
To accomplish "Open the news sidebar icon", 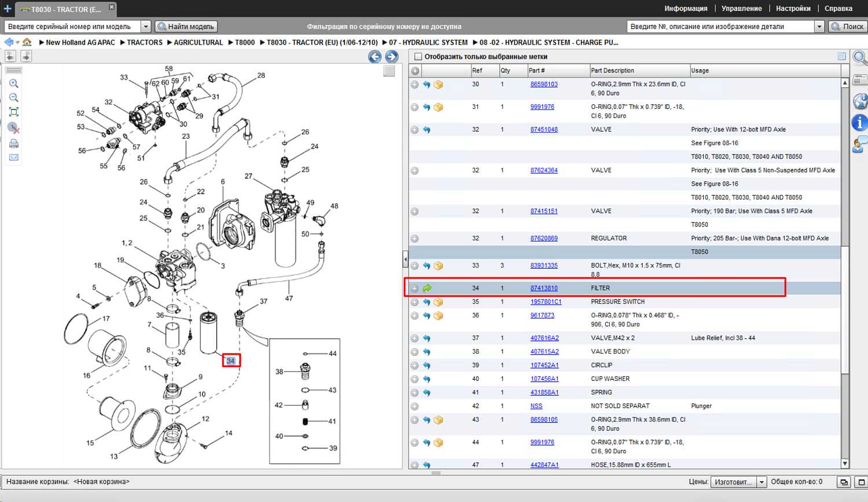I will click(x=860, y=80).
